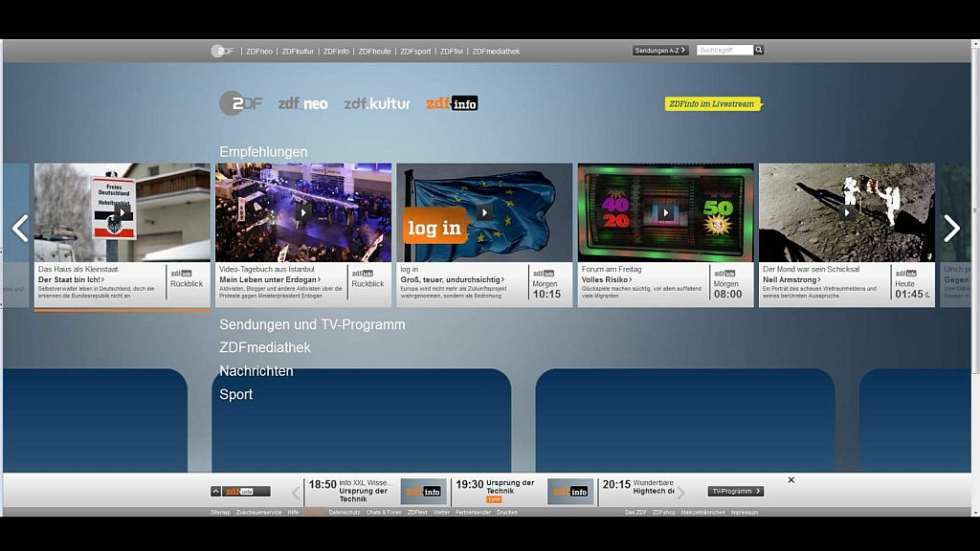Viewport: 980px width, 551px height.
Task: Open 'Groß, teuer, undurchsichtig' title link
Action: pyautogui.click(x=453, y=280)
